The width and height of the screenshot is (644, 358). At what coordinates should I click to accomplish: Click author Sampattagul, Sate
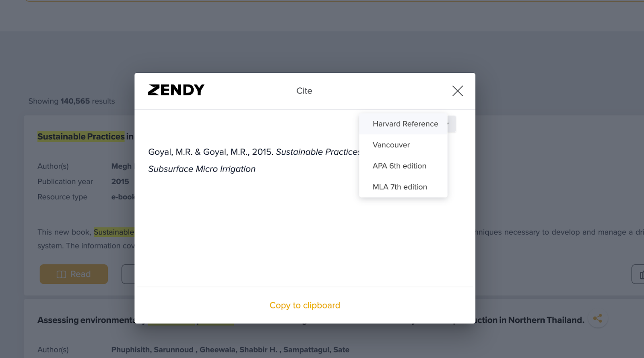point(316,350)
